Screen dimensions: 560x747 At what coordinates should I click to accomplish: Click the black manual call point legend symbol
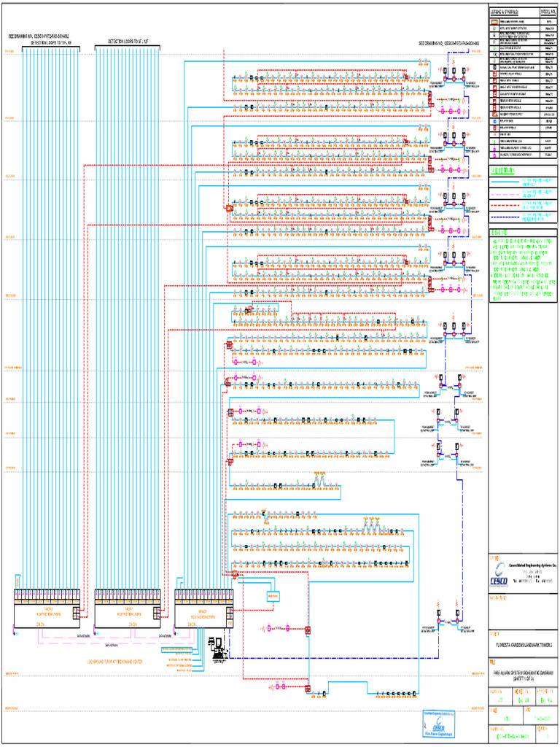pos(495,67)
